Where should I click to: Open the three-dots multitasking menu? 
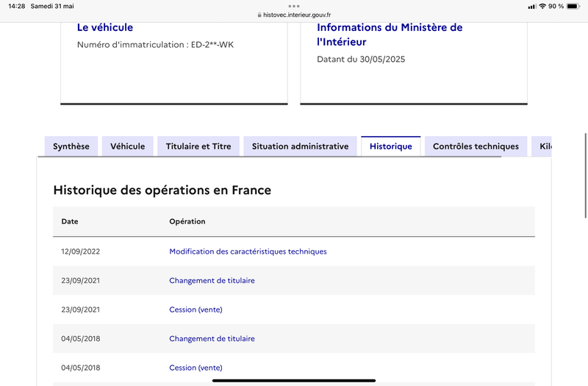point(294,6)
